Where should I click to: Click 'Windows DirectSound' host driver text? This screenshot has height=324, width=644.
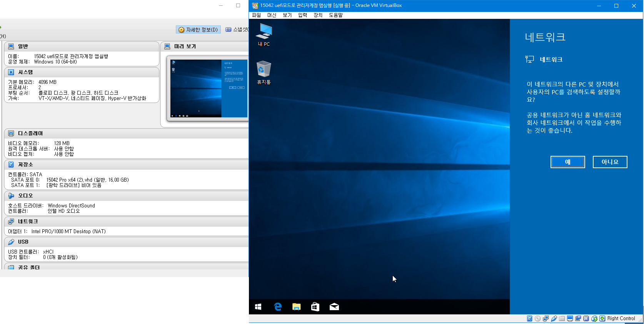coord(71,205)
